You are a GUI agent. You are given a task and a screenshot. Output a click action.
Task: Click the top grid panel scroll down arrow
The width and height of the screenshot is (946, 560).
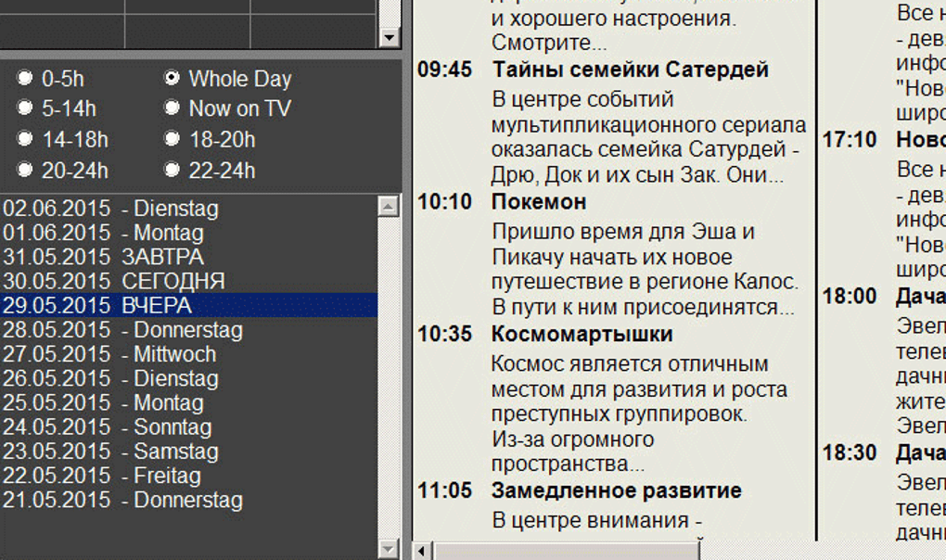point(389,38)
